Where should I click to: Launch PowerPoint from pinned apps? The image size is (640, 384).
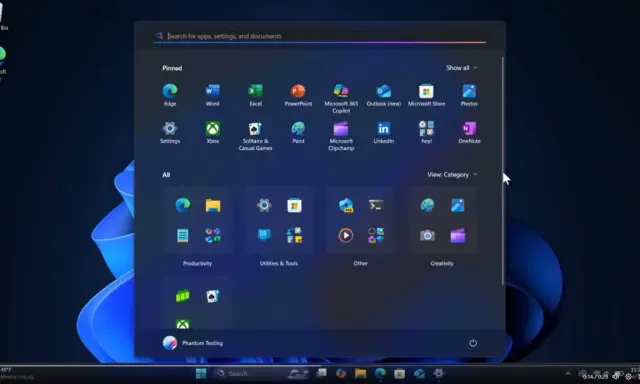pos(298,95)
